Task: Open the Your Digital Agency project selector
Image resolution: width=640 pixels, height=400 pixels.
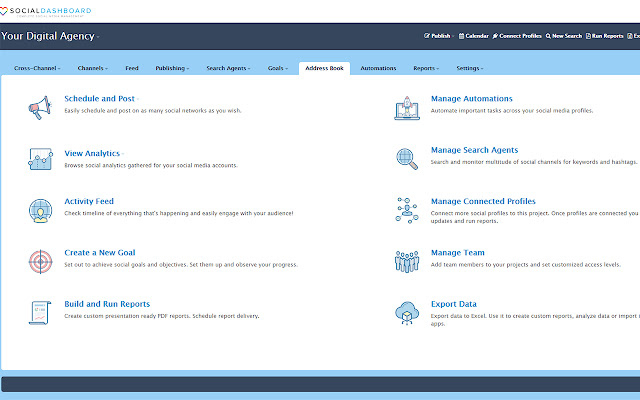Action: coord(50,36)
